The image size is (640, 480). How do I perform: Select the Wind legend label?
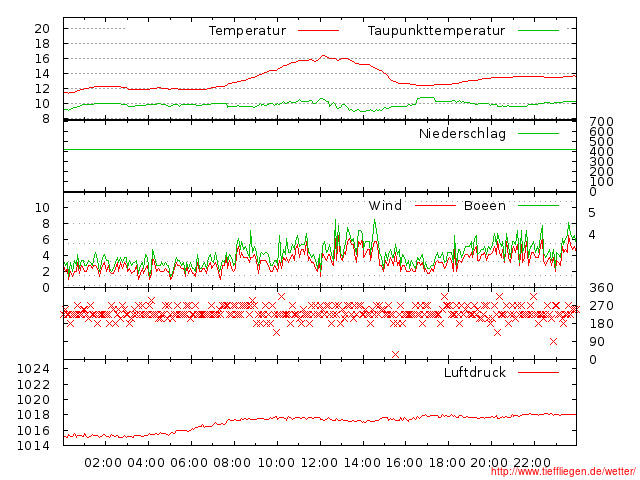(x=385, y=206)
